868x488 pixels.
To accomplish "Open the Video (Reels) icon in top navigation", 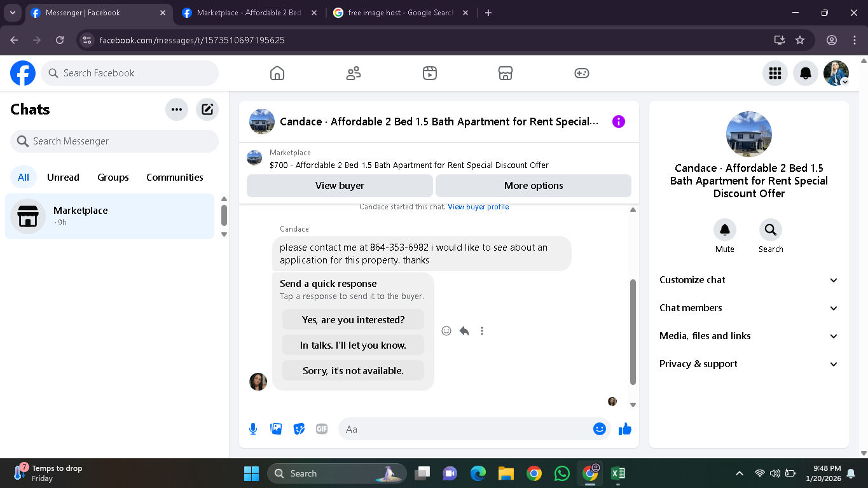I will [430, 73].
